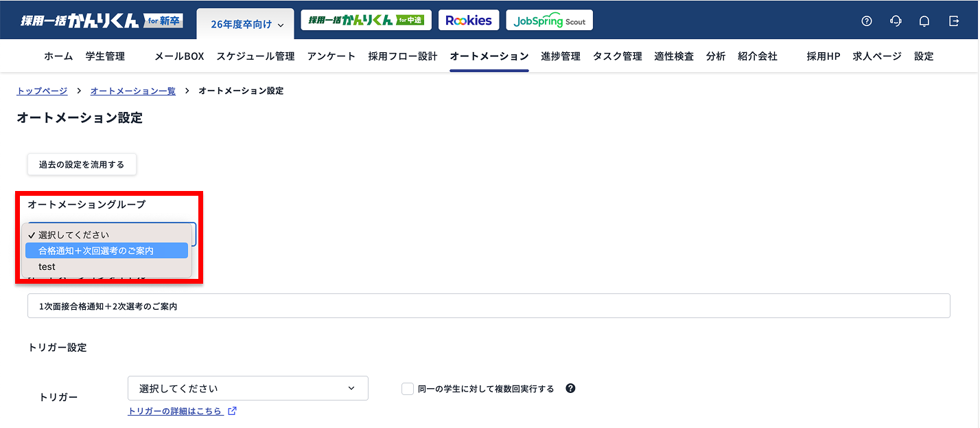Select the test option in the group list
980x428 pixels.
[47, 267]
